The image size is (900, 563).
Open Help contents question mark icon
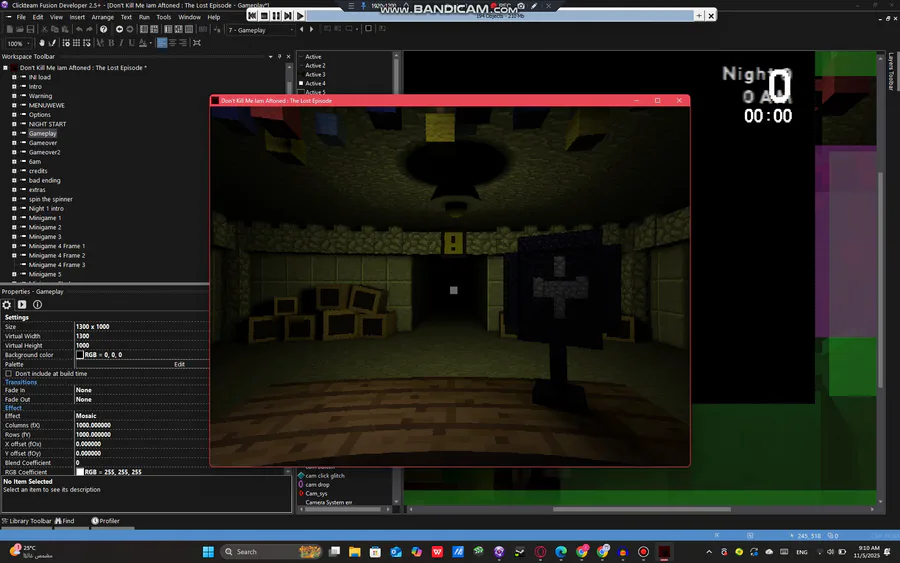point(103,29)
